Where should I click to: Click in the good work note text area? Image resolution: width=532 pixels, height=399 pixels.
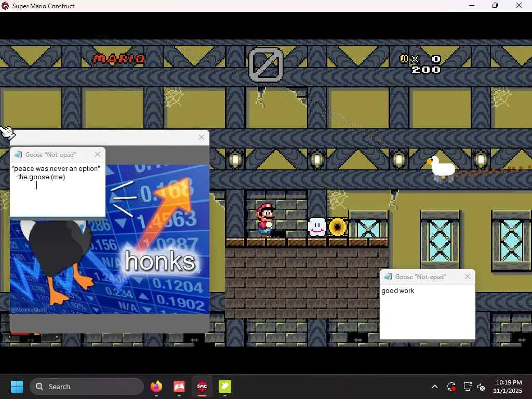(427, 312)
